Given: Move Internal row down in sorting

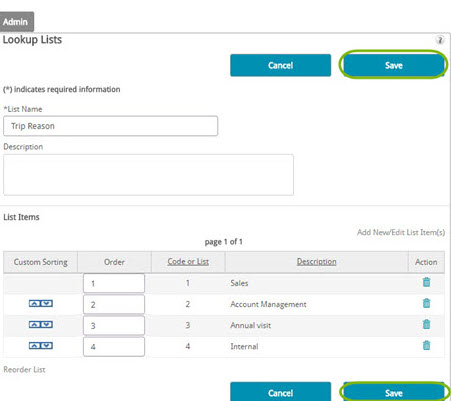Looking at the screenshot, I should [47, 345].
